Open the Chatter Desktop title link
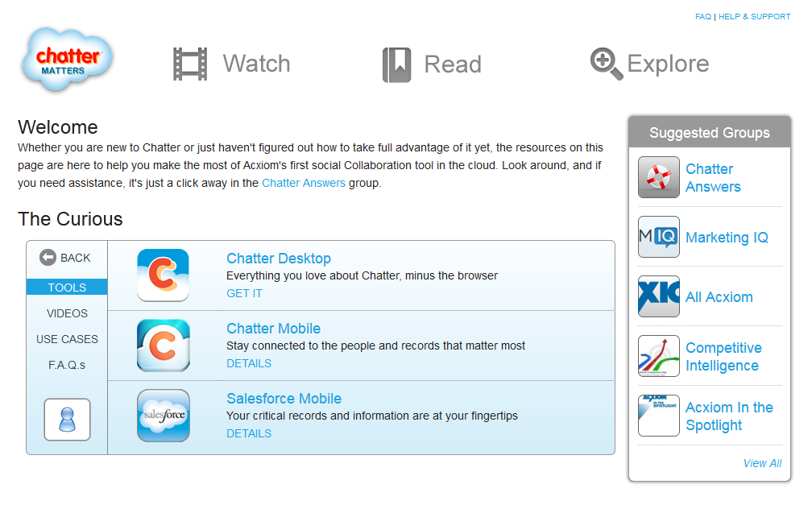Image resolution: width=812 pixels, height=505 pixels. pyautogui.click(x=279, y=258)
